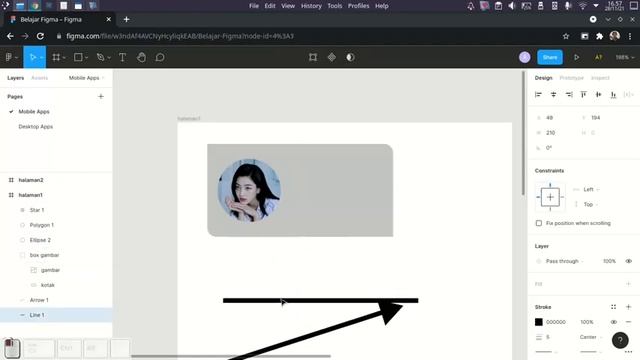Open the Mobile Apps page dropdown

(x=86, y=78)
